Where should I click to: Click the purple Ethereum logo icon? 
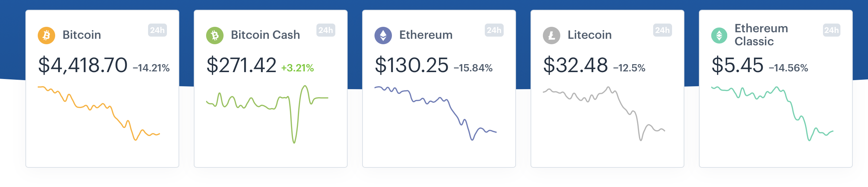(x=383, y=35)
